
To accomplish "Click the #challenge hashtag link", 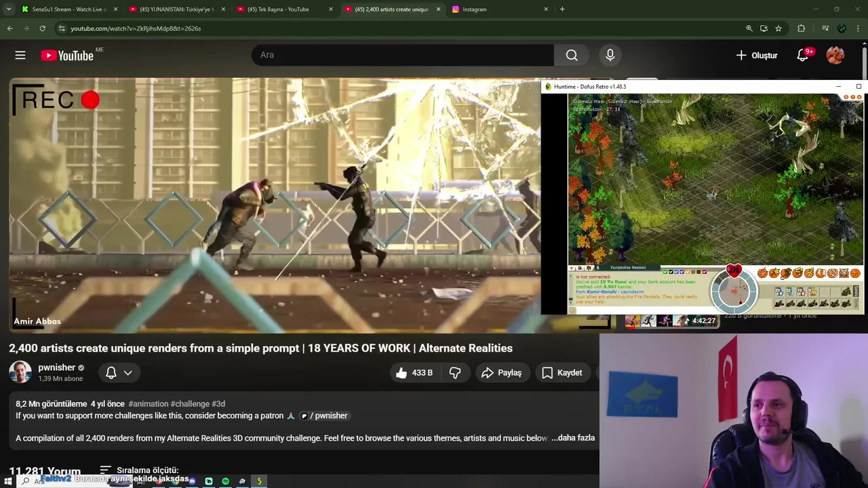I will tap(190, 404).
